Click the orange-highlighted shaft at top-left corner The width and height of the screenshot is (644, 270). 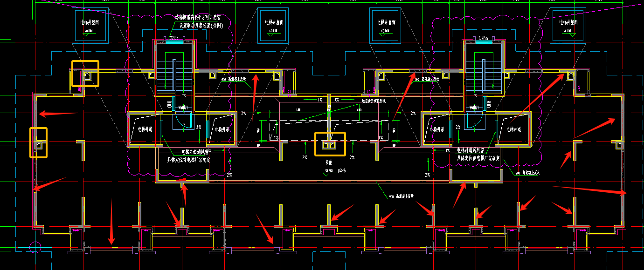pyautogui.click(x=85, y=74)
